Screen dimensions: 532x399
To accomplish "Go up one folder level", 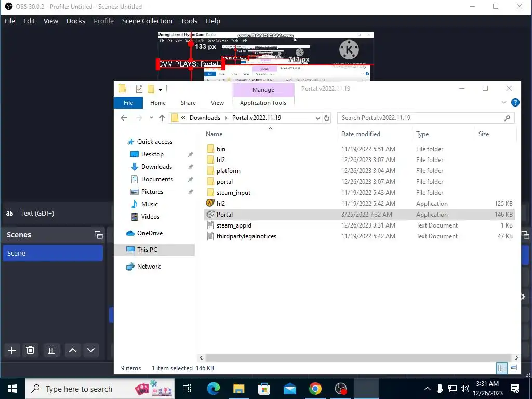I will click(162, 118).
